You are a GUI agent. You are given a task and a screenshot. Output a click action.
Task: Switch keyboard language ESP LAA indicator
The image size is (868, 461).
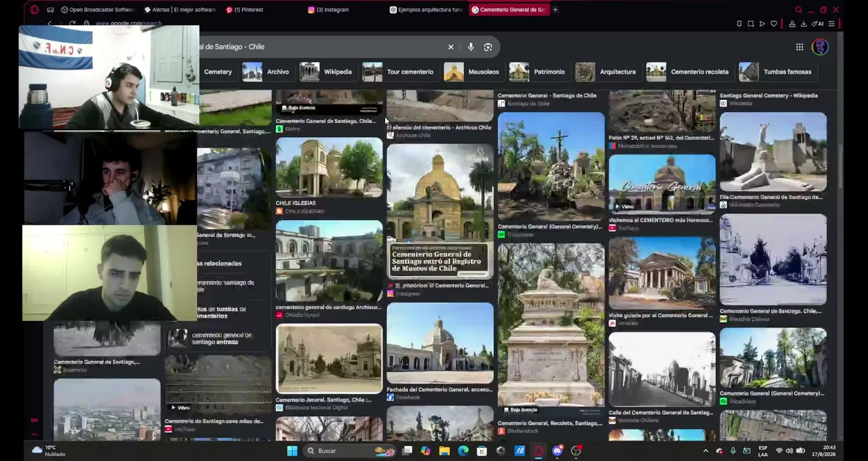763,451
